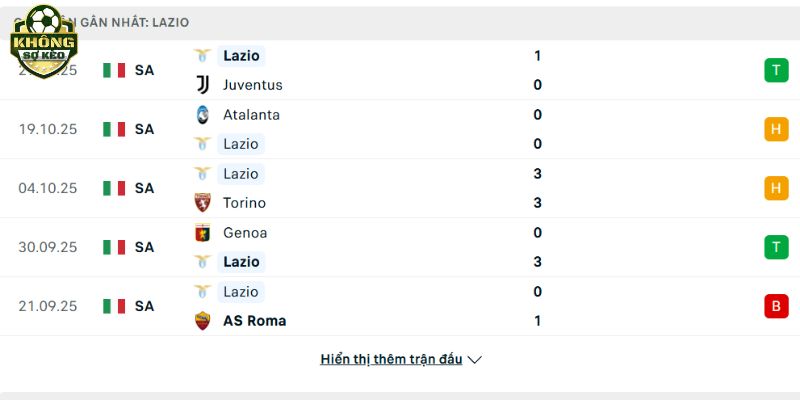Click the Juventus team crest icon

[203, 85]
